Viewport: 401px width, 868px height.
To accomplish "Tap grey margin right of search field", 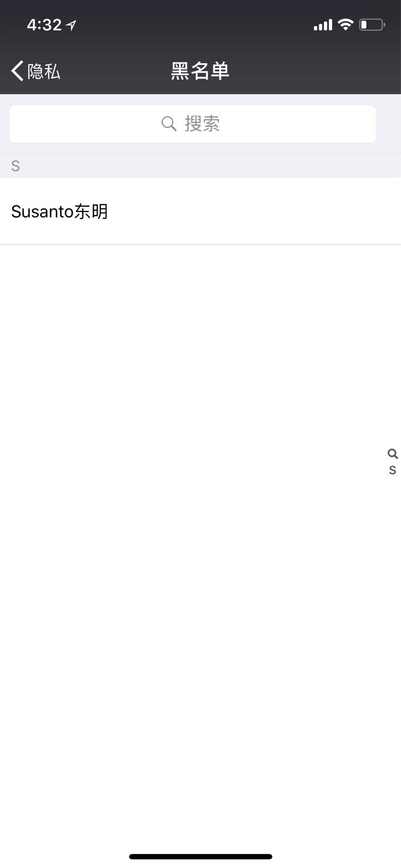I will [x=389, y=124].
